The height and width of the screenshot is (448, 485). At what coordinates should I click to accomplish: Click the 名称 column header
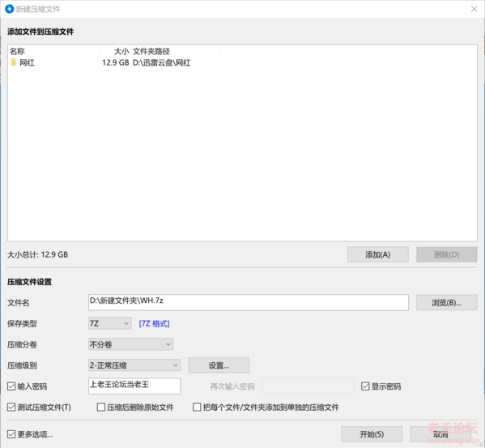(x=53, y=51)
